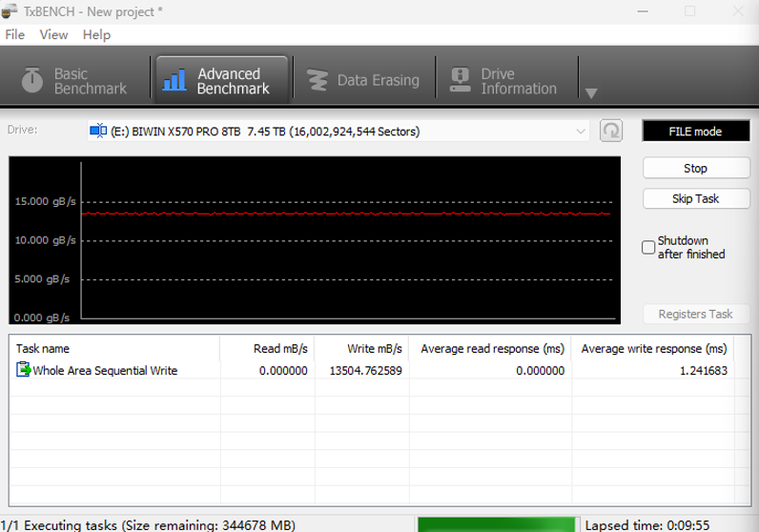Click the Drive Information disk icon
The width and height of the screenshot is (759, 532).
click(x=461, y=80)
